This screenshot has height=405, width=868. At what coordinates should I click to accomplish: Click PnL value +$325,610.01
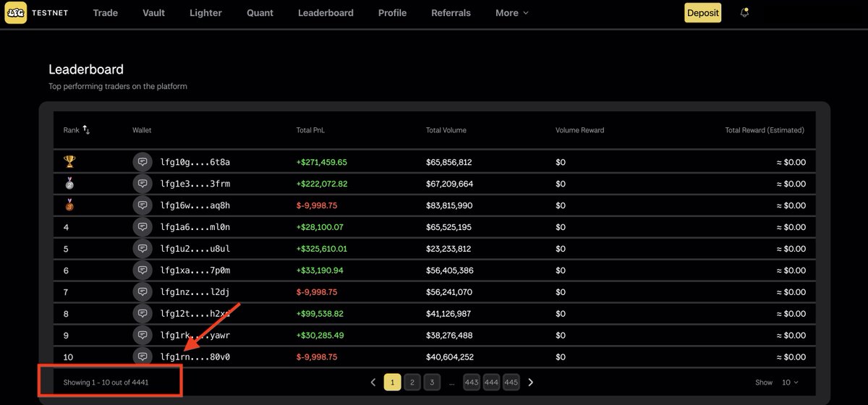(x=322, y=249)
